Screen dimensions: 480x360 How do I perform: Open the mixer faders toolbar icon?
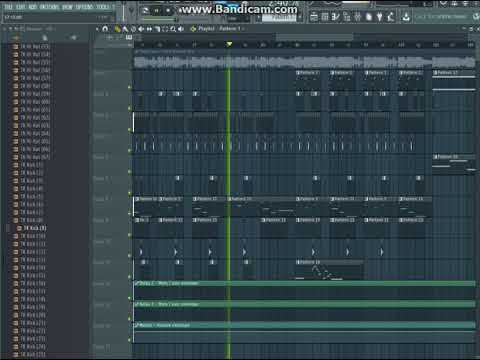pyautogui.click(x=358, y=17)
